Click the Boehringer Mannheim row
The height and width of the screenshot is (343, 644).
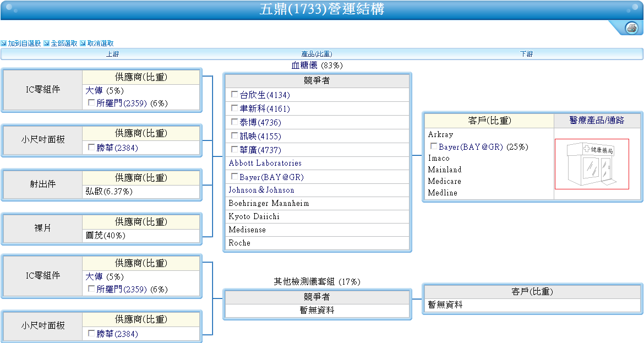(317, 203)
